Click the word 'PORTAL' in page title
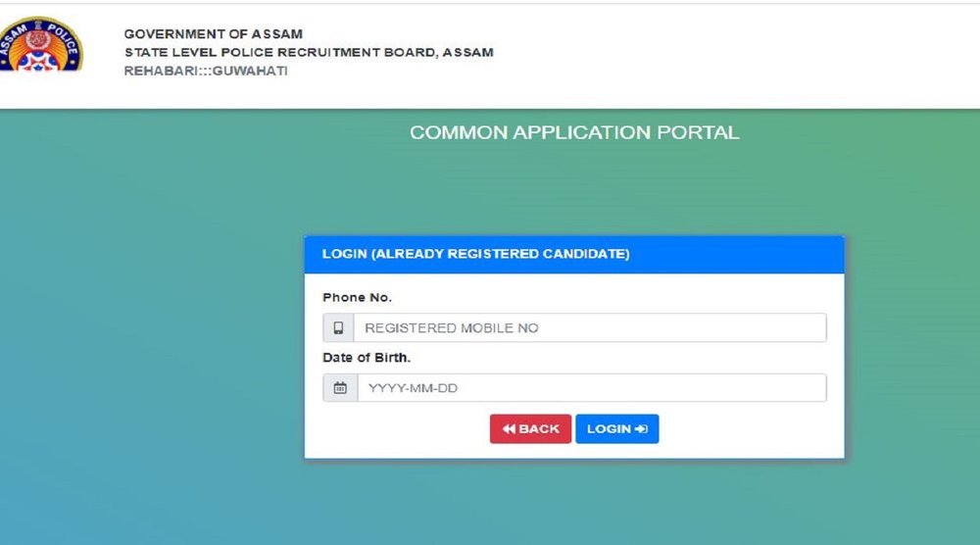This screenshot has height=545, width=980. (x=705, y=132)
